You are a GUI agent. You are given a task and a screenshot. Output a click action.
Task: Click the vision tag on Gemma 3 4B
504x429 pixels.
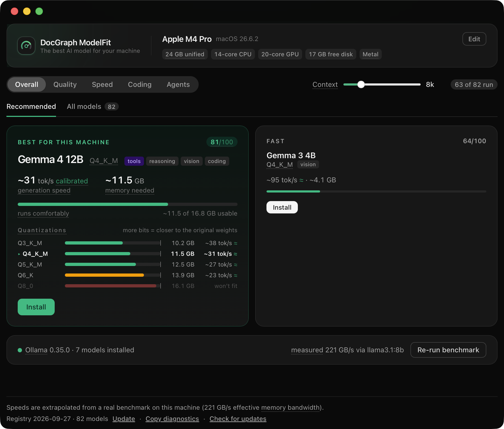[308, 164]
